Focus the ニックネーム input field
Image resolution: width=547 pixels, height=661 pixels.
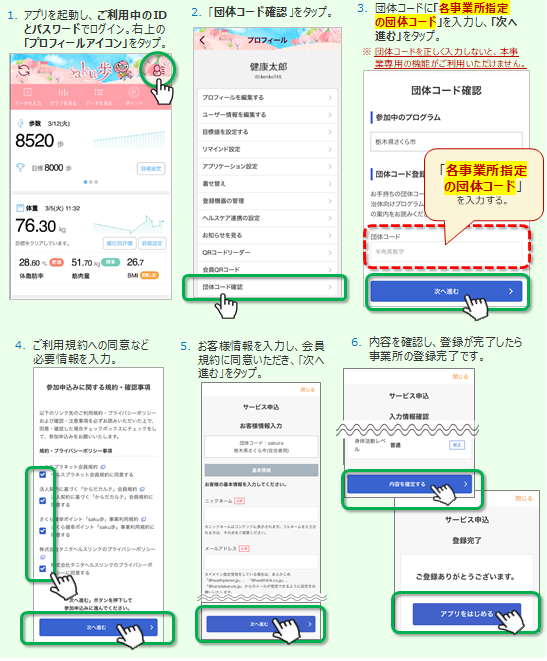[261, 514]
